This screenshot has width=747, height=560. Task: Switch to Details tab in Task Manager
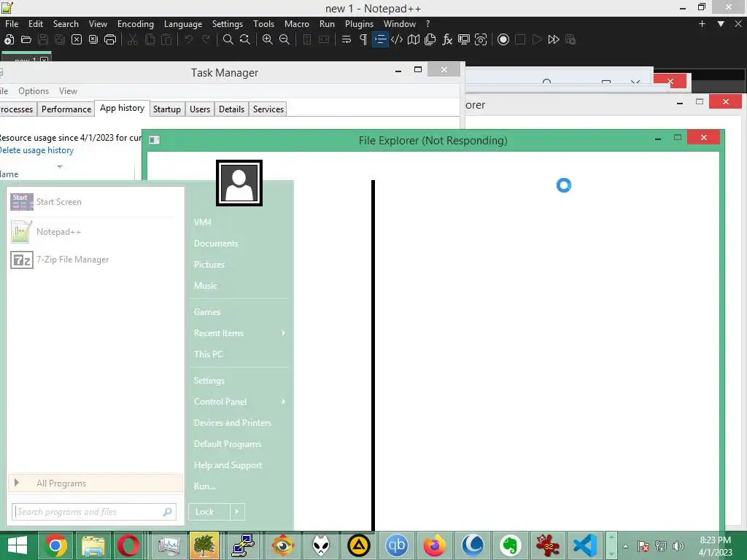click(x=231, y=109)
